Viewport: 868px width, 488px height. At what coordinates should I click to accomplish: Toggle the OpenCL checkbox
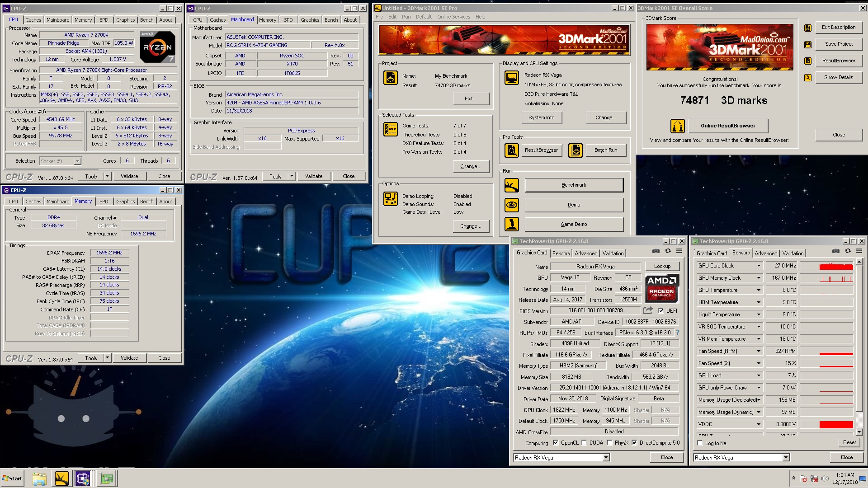click(x=556, y=443)
